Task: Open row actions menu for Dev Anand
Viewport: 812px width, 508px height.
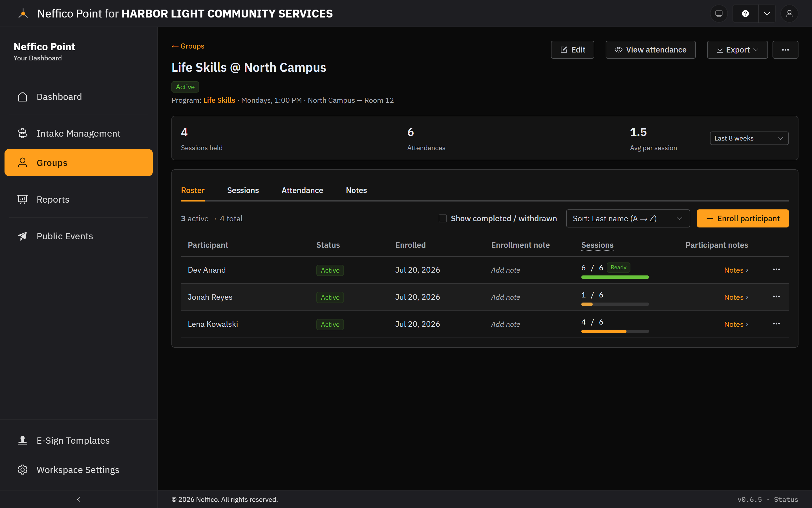Action: click(x=776, y=270)
